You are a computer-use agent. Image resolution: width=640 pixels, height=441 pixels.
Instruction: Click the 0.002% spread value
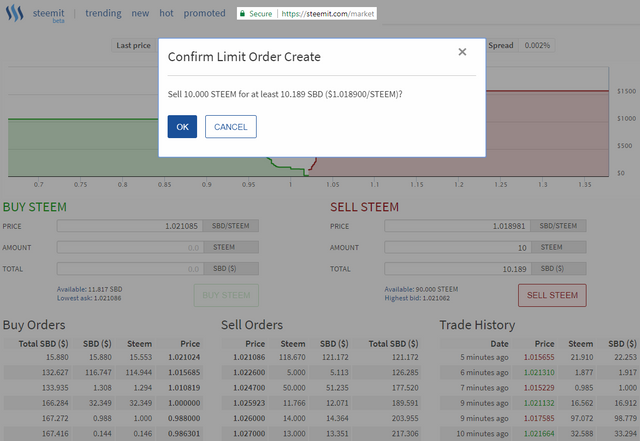coord(537,45)
